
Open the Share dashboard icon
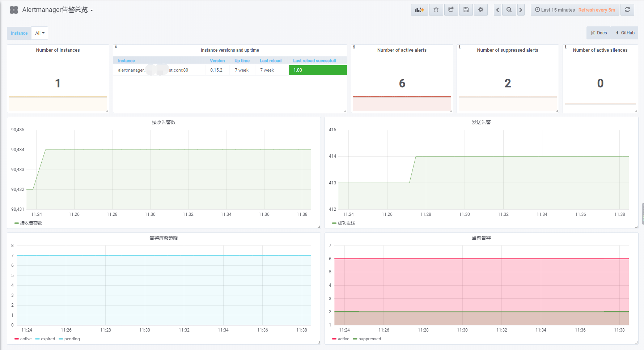click(x=451, y=10)
